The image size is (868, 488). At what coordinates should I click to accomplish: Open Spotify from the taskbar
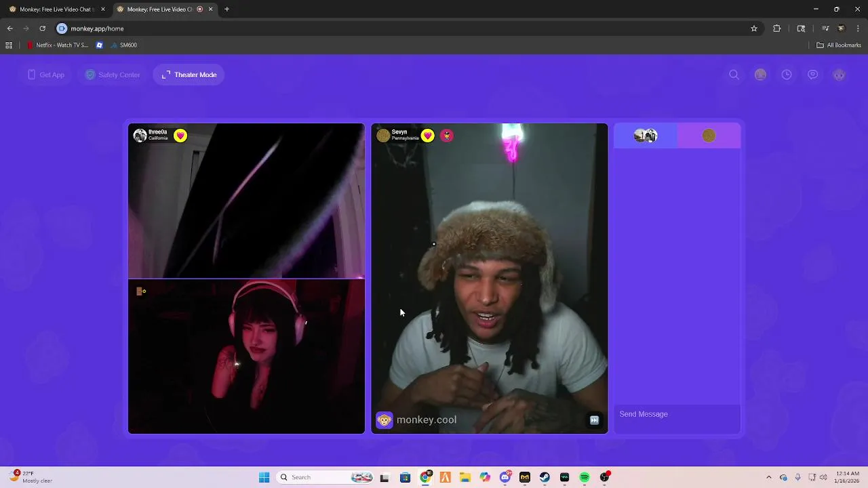585,477
